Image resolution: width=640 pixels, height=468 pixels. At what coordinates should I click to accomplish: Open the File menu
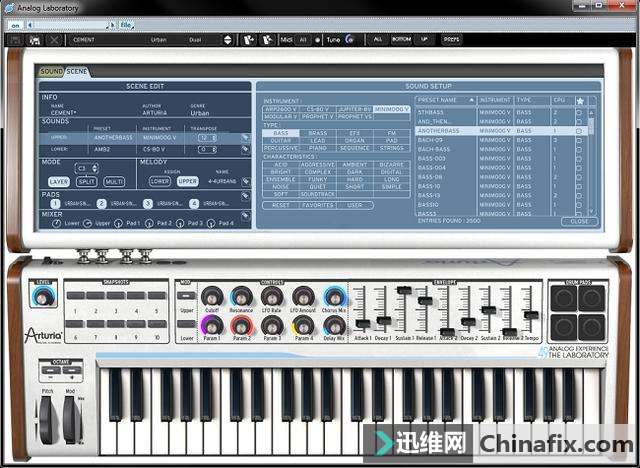pyautogui.click(x=126, y=25)
